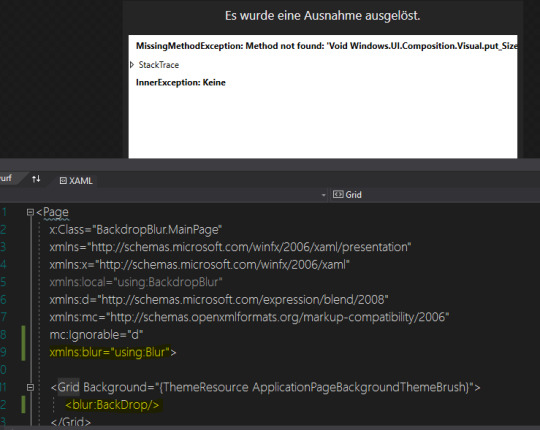The width and height of the screenshot is (540, 430).
Task: Click the xmlns:local="using:BackdropBlur" line
Action: point(136,282)
